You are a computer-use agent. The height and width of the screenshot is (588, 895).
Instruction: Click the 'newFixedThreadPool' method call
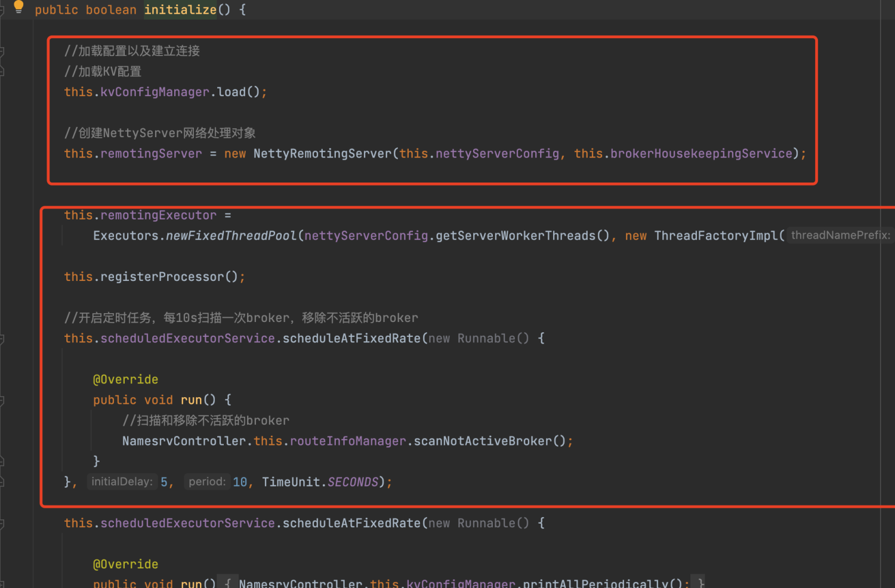pyautogui.click(x=231, y=236)
